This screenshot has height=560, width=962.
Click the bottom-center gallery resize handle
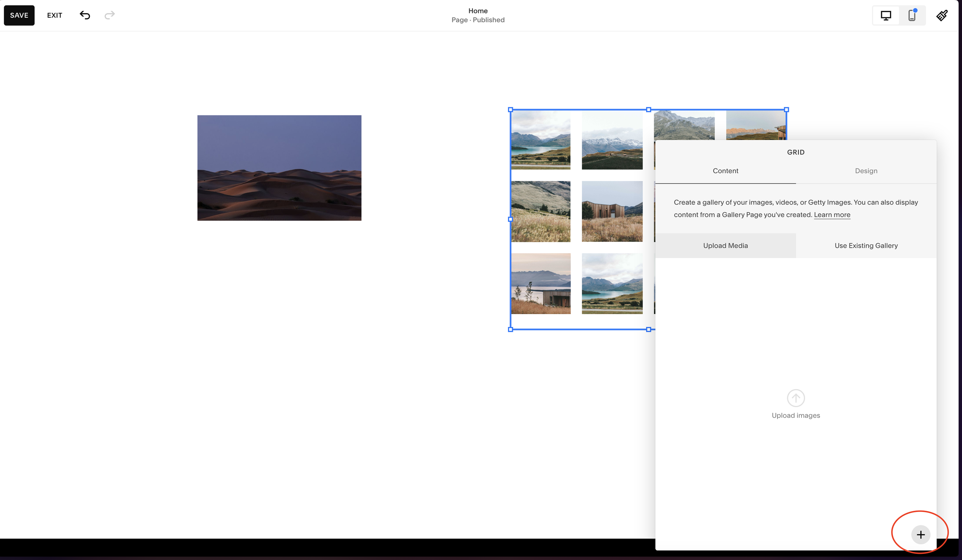point(648,329)
